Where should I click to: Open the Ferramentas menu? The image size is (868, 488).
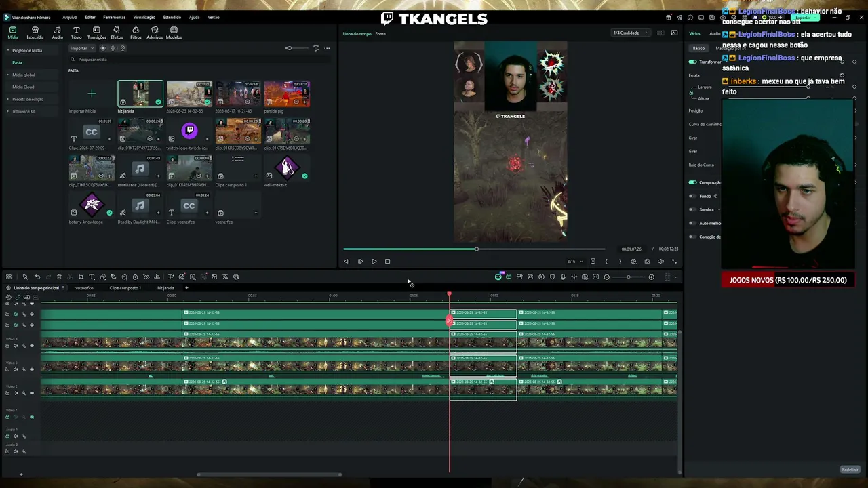tap(114, 17)
